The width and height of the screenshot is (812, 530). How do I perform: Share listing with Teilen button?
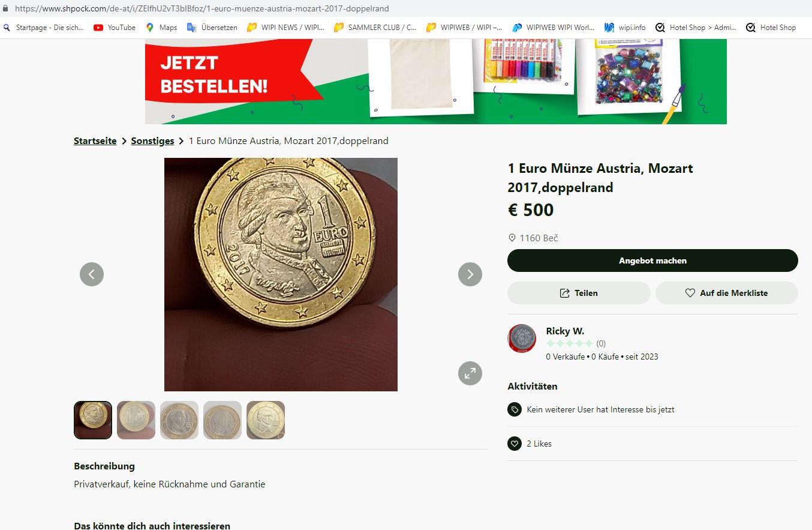[579, 293]
